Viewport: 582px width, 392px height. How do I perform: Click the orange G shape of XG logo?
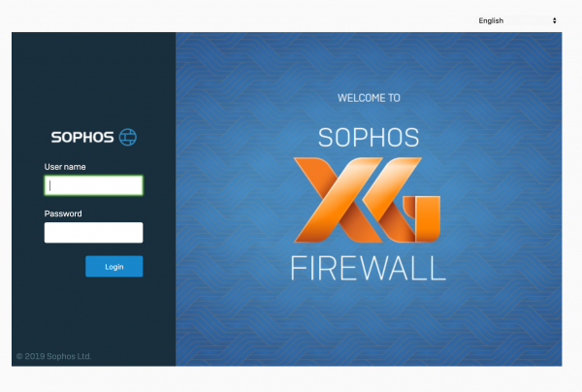403,200
